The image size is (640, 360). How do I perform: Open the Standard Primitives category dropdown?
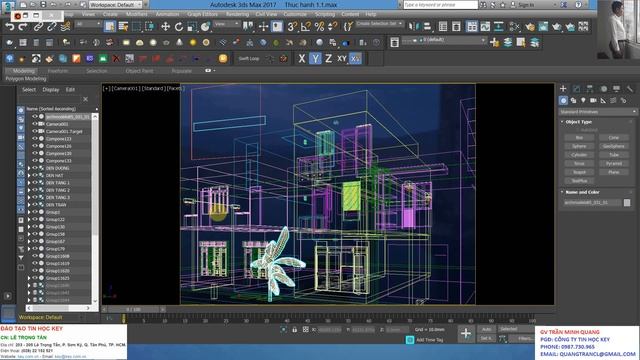(x=597, y=112)
